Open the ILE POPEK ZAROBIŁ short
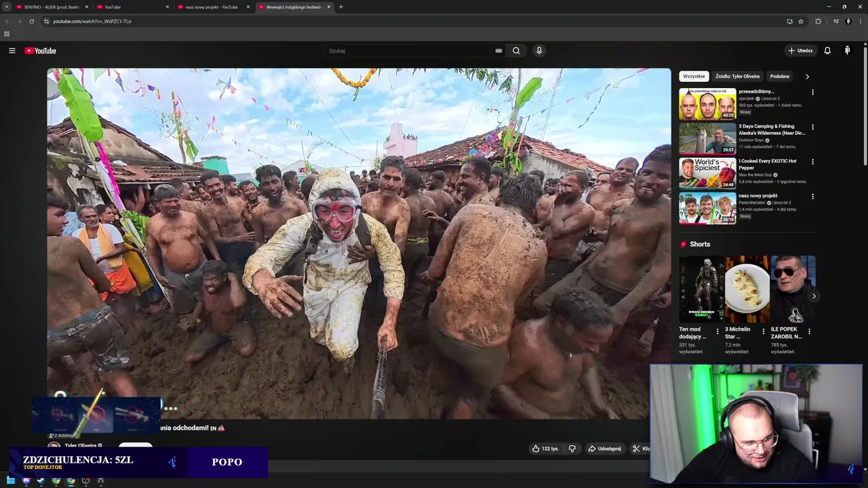Viewport: 868px width, 488px height. tap(793, 289)
